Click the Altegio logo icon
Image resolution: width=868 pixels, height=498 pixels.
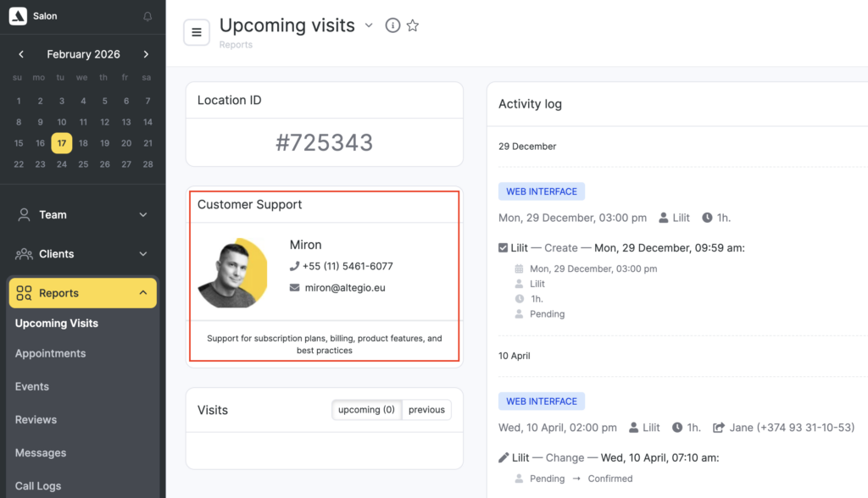(x=18, y=17)
